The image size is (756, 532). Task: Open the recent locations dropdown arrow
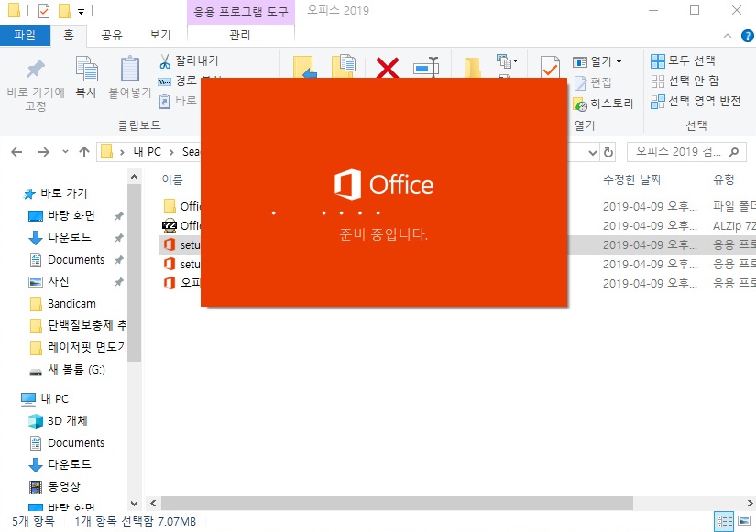[x=65, y=152]
